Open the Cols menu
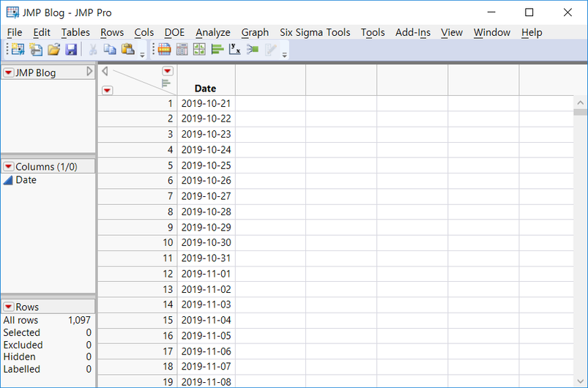This screenshot has height=388, width=588. (144, 33)
